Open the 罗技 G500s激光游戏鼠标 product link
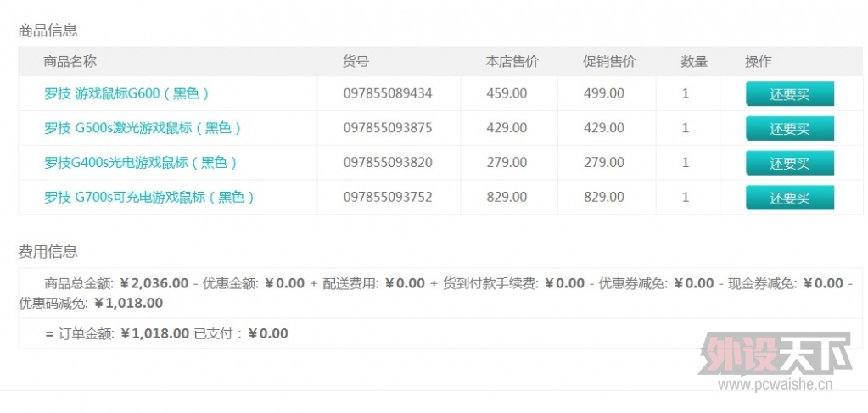Image resolution: width=868 pixels, height=413 pixels. pyautogui.click(x=143, y=128)
